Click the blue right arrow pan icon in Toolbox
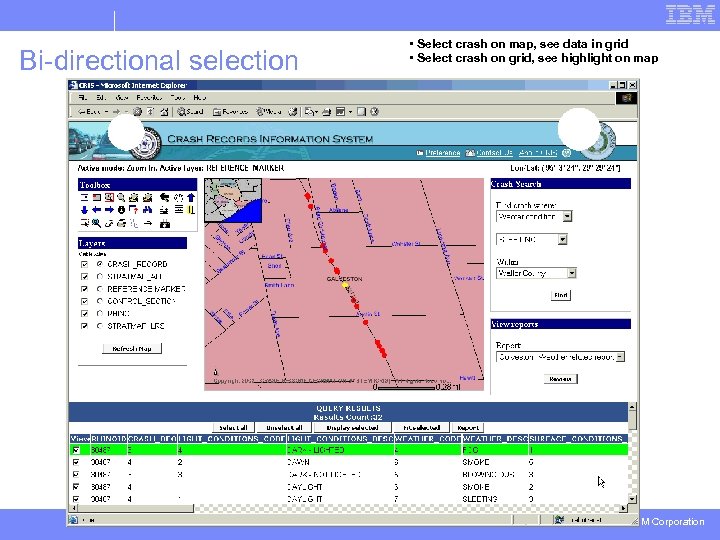Screen dimensions: 720x540 tap(109, 210)
